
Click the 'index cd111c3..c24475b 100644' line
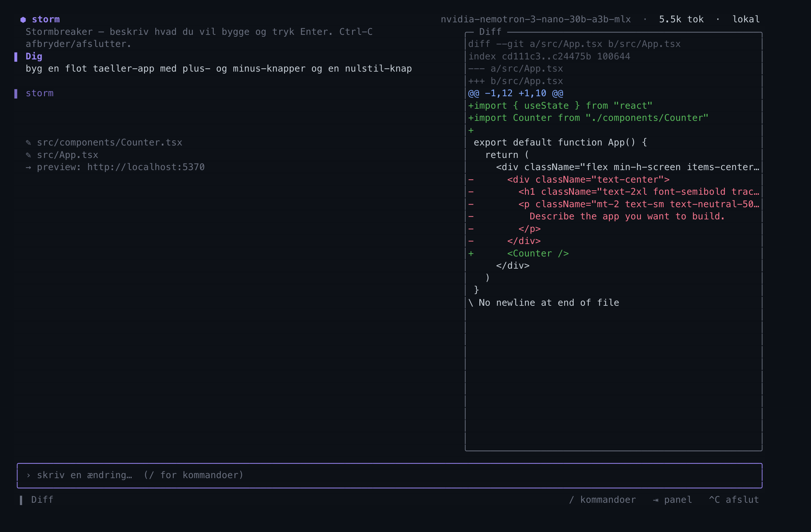tap(549, 56)
